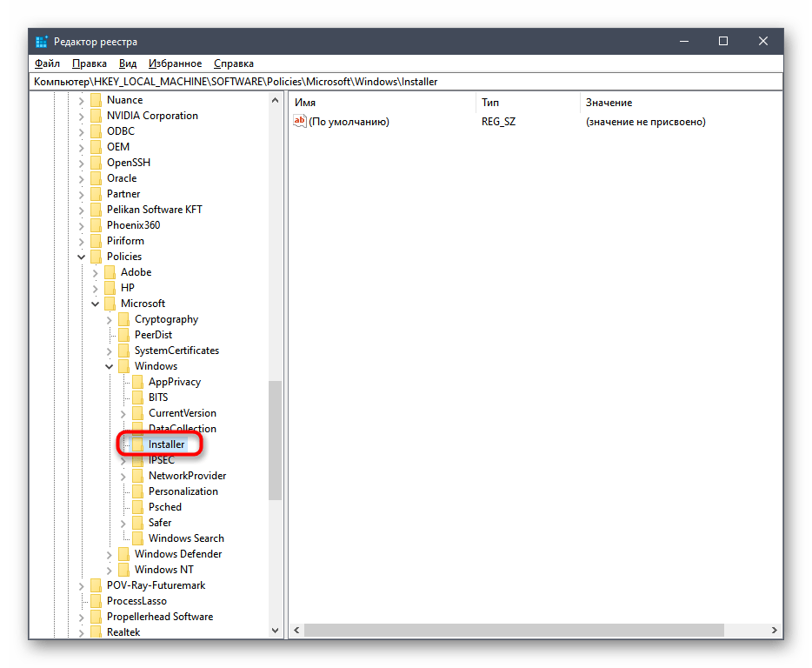Click the SystemCertificates folder icon

pos(123,351)
